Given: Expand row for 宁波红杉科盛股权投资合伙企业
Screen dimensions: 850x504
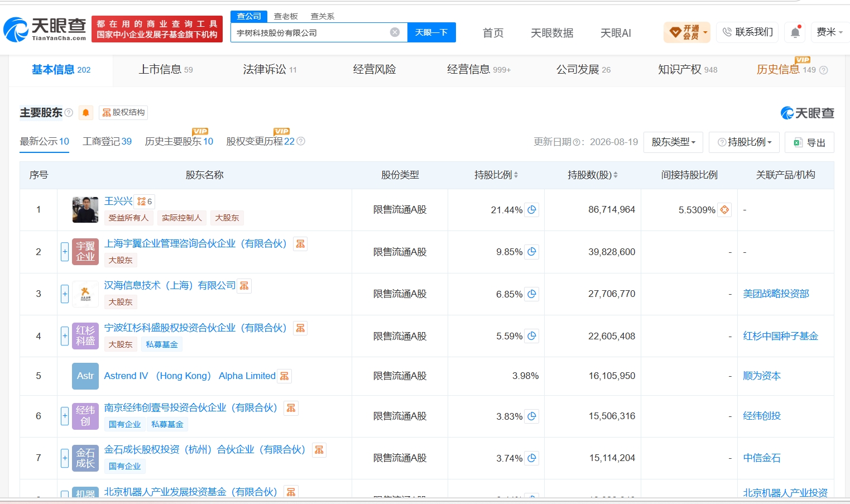Looking at the screenshot, I should pyautogui.click(x=65, y=336).
